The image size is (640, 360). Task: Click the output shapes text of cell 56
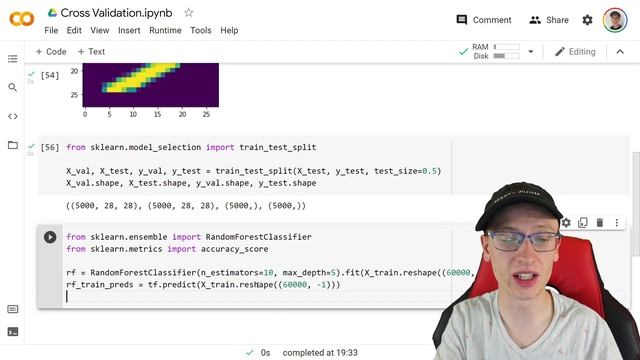(x=186, y=206)
